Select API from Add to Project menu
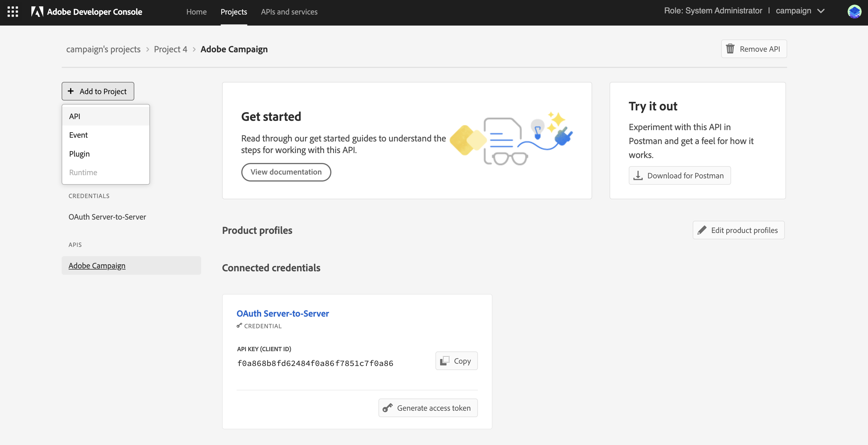 pyautogui.click(x=75, y=116)
